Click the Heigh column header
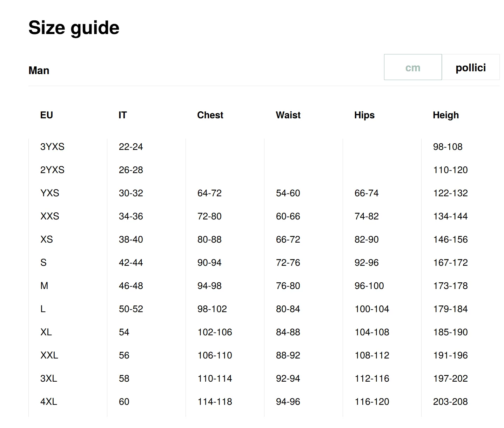Image resolution: width=504 pixels, height=428 pixels. (x=445, y=115)
